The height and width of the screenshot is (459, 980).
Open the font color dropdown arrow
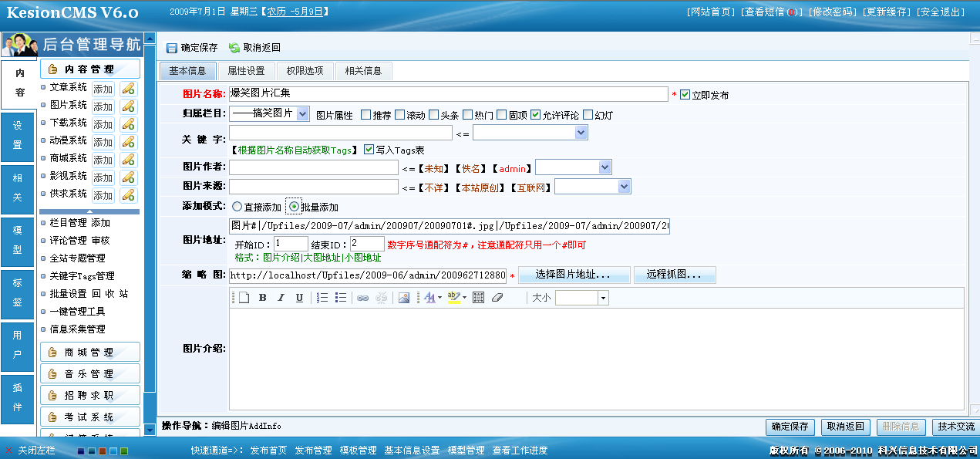(x=439, y=298)
